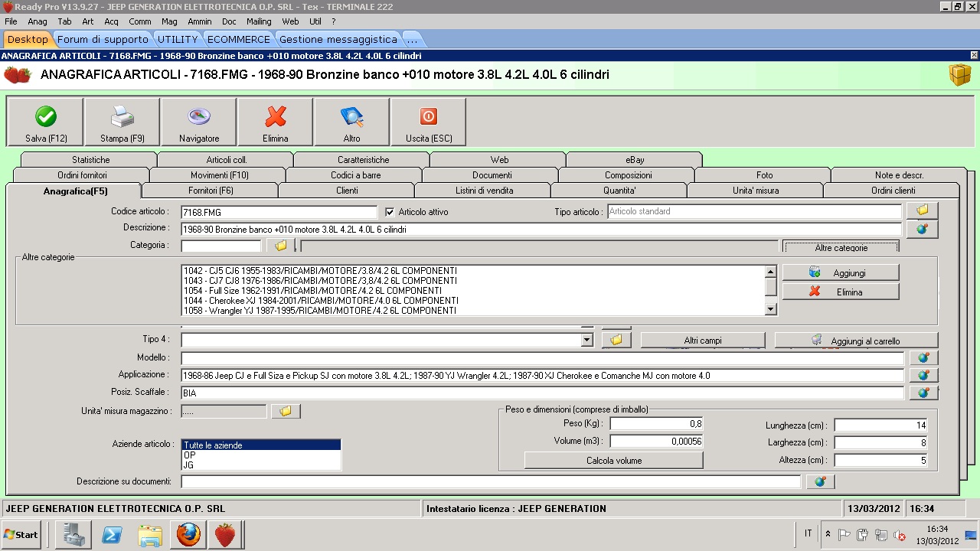Open the eBay tab
This screenshot has height=551, width=980.
[635, 160]
